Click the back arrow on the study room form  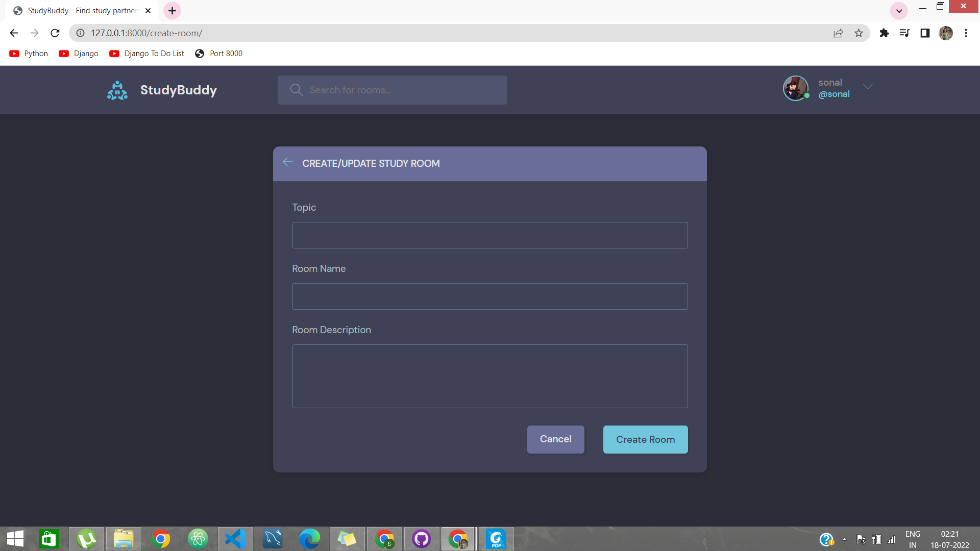[x=287, y=162]
